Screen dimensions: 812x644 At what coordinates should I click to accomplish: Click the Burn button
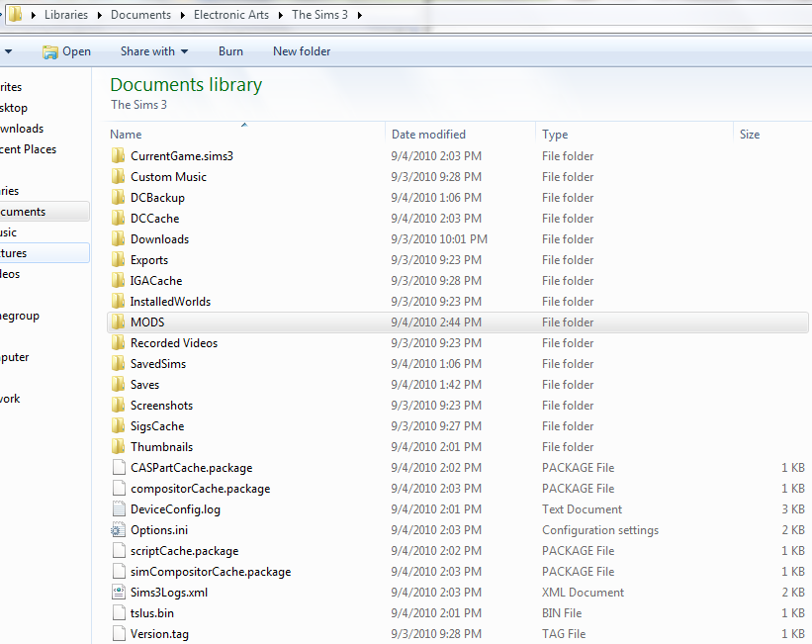[x=230, y=50]
